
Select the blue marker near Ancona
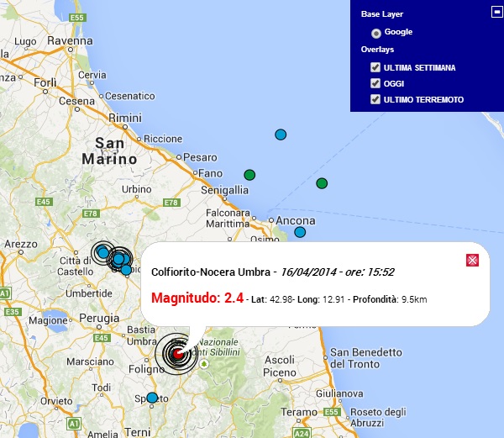coord(300,232)
